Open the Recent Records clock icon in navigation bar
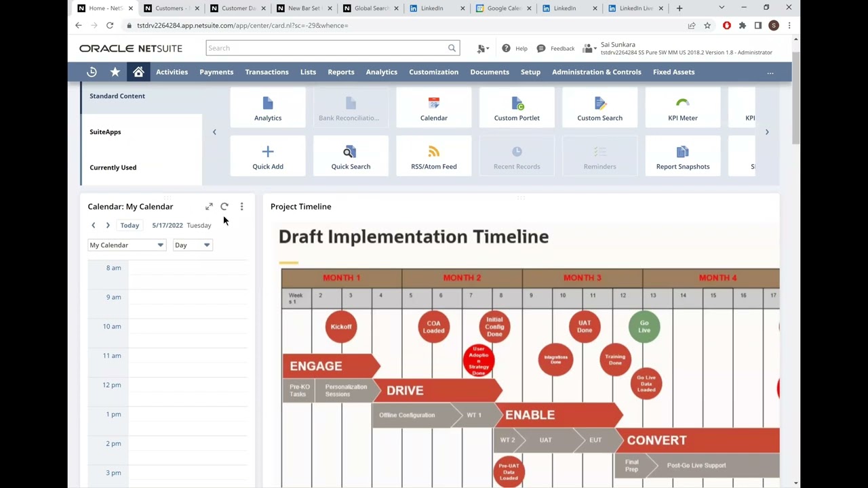The image size is (868, 488). click(92, 72)
